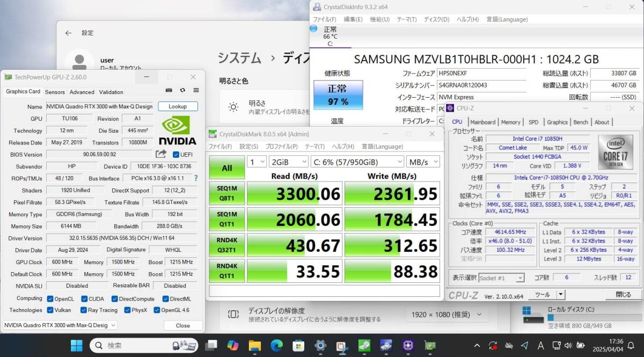
Task: Click the Intel Core i7 logo in CPU-Z
Action: (x=615, y=151)
